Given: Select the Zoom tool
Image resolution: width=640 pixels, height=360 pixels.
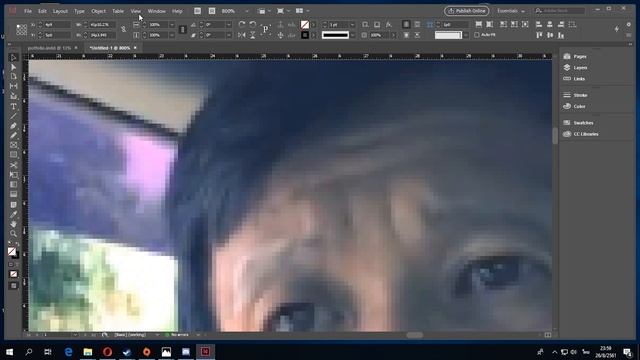Looking at the screenshot, I should pos(13,234).
